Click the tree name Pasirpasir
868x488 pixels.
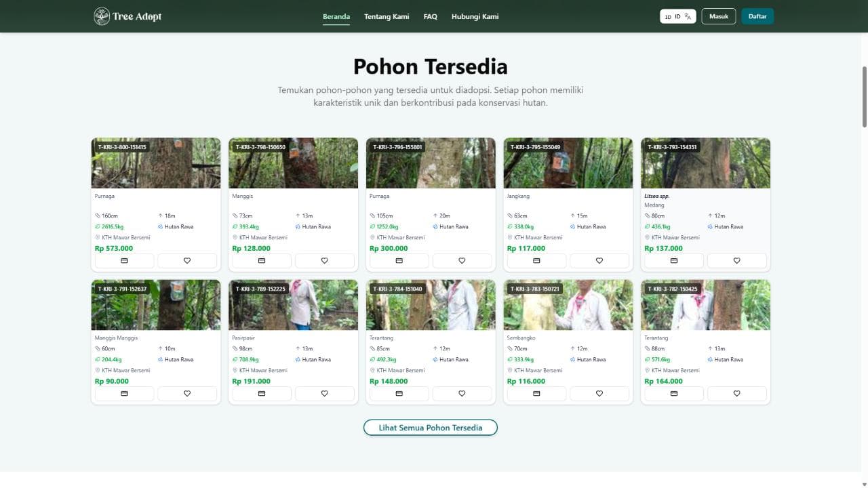pyautogui.click(x=243, y=338)
